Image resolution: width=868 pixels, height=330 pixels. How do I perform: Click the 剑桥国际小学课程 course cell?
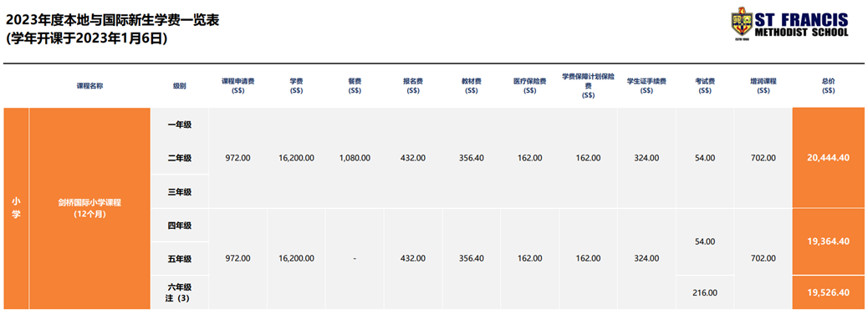click(89, 208)
